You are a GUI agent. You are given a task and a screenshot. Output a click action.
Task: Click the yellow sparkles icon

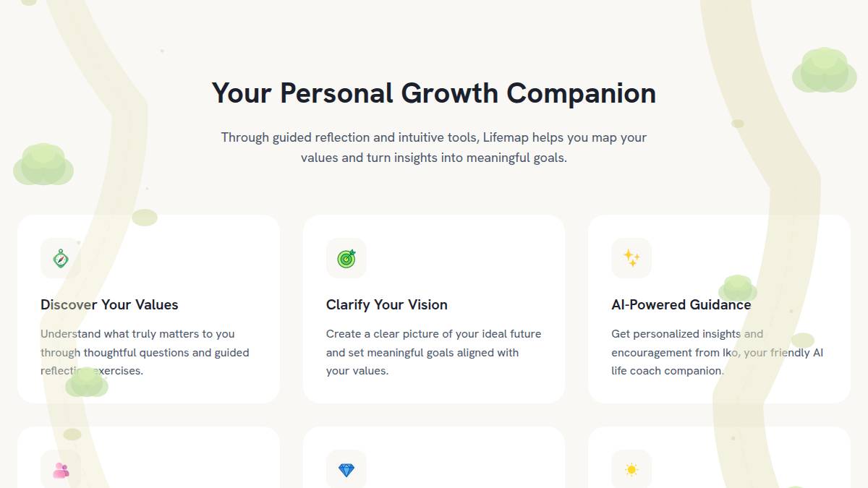pyautogui.click(x=631, y=258)
